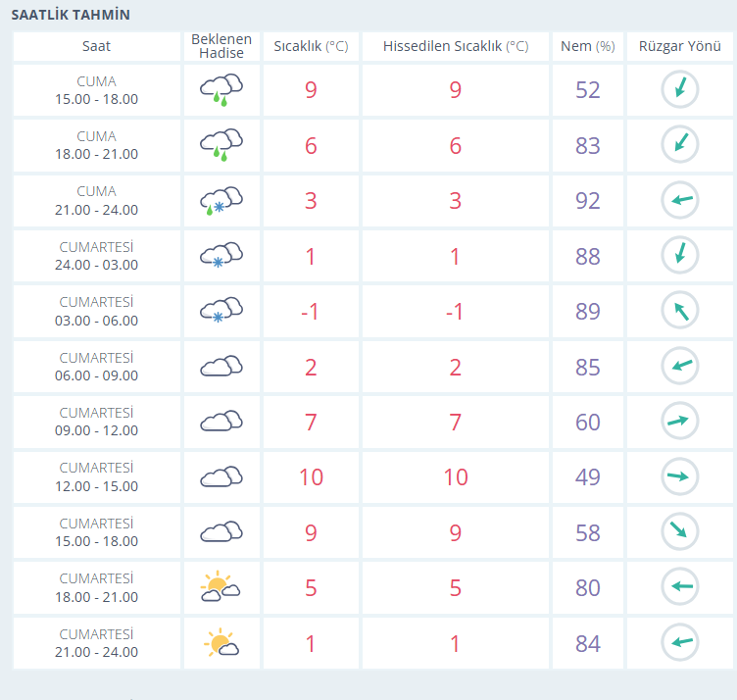Viewport: 737px width, 700px height.
Task: Click the Nem (%) column header
Action: 587,46
